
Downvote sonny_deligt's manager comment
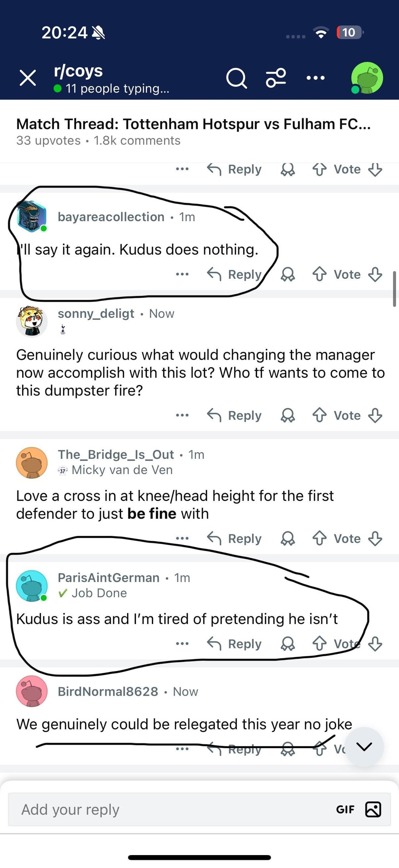[x=375, y=416]
